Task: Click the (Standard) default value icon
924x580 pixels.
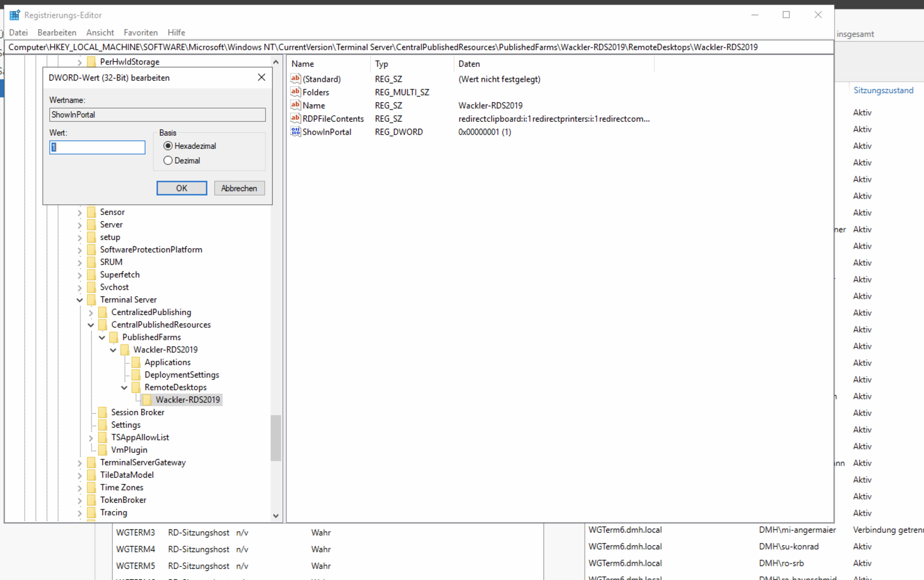Action: 295,79
